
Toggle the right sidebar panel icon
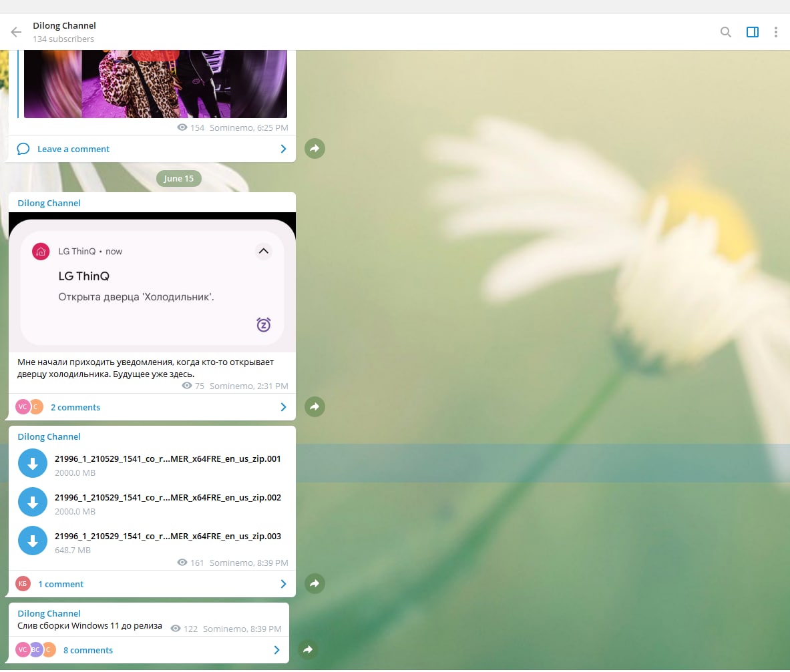(x=752, y=32)
